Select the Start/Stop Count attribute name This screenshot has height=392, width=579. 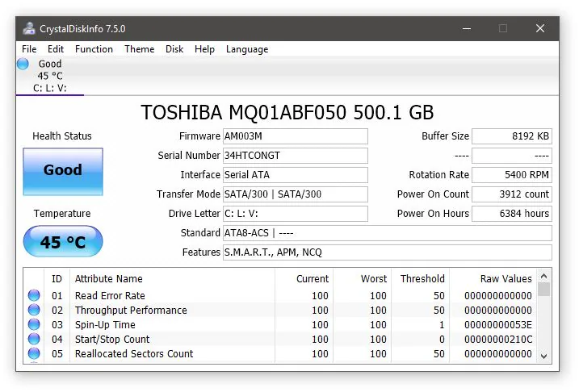[112, 340]
